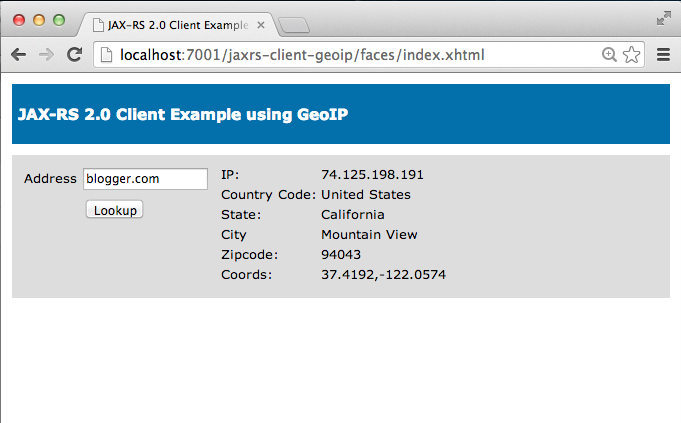Click the coordinates value 37.4192,-122.0574
Image resolution: width=681 pixels, height=423 pixels.
(383, 274)
